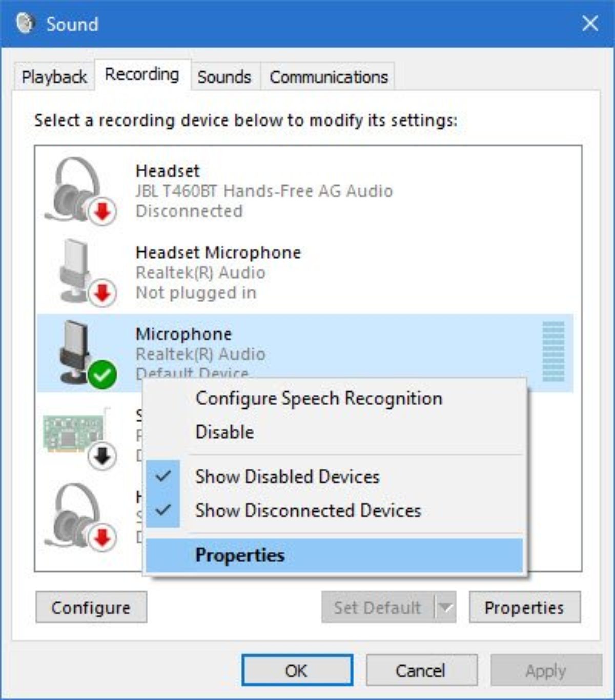This screenshot has width=615, height=700.
Task: Click the black down-arrow disabled device badge
Action: [102, 456]
